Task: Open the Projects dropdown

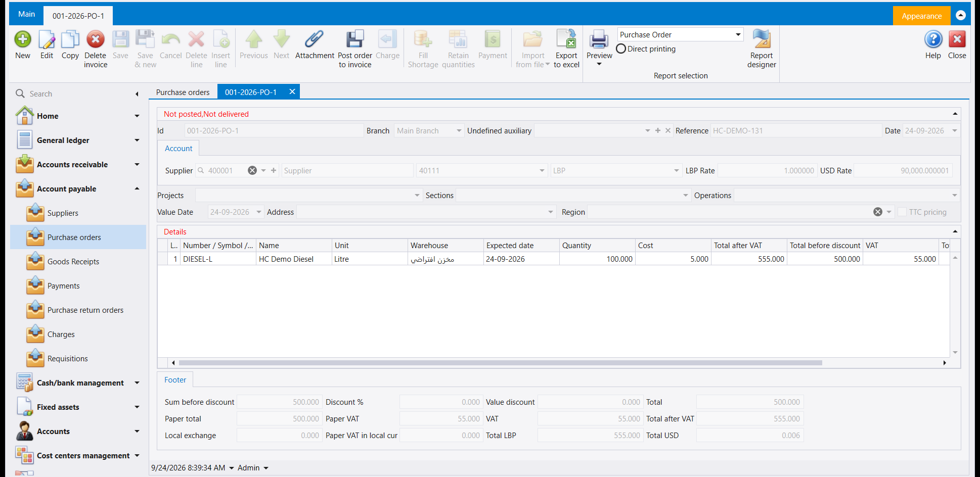Action: click(x=417, y=195)
